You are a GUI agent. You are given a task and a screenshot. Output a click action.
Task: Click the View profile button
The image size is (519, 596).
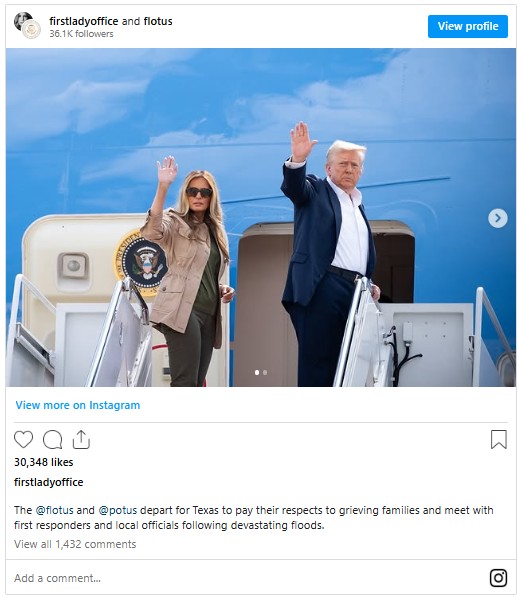click(x=468, y=26)
